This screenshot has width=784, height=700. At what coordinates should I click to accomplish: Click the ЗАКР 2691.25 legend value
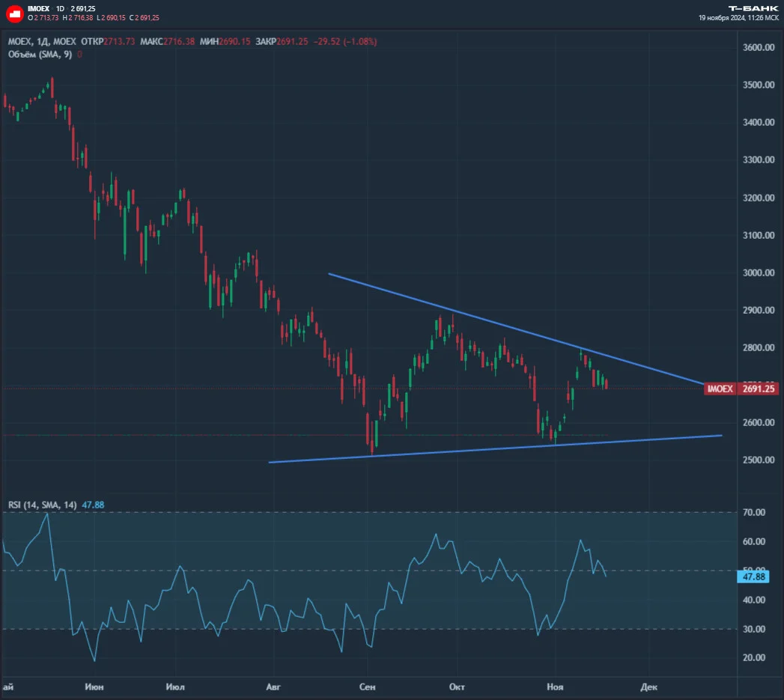[282, 41]
